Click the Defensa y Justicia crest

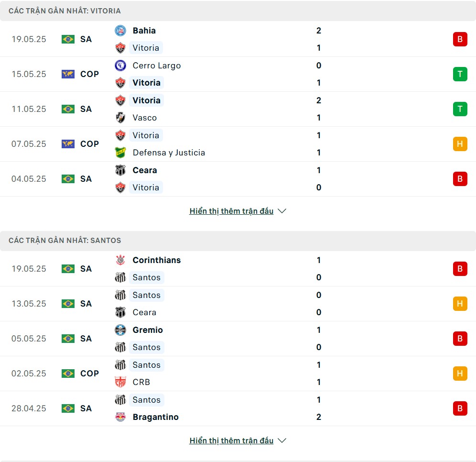click(x=120, y=153)
